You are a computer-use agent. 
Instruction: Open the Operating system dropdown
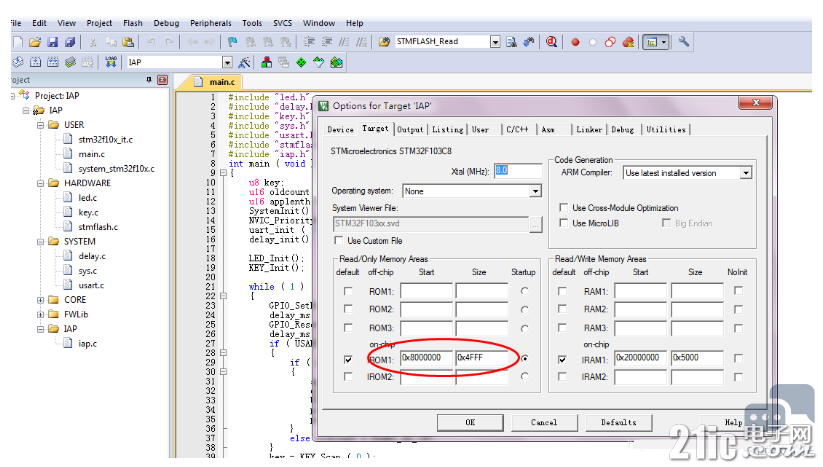[x=535, y=191]
